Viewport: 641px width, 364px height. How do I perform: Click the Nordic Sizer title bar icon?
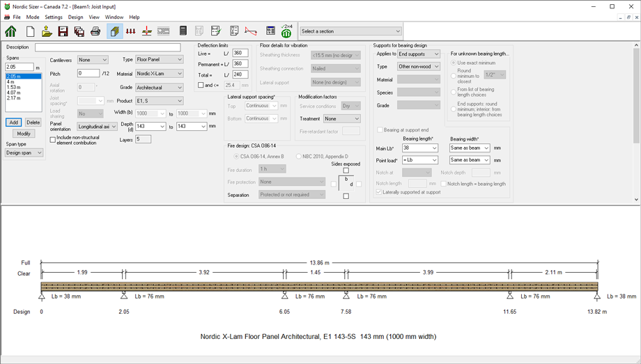coord(7,6)
